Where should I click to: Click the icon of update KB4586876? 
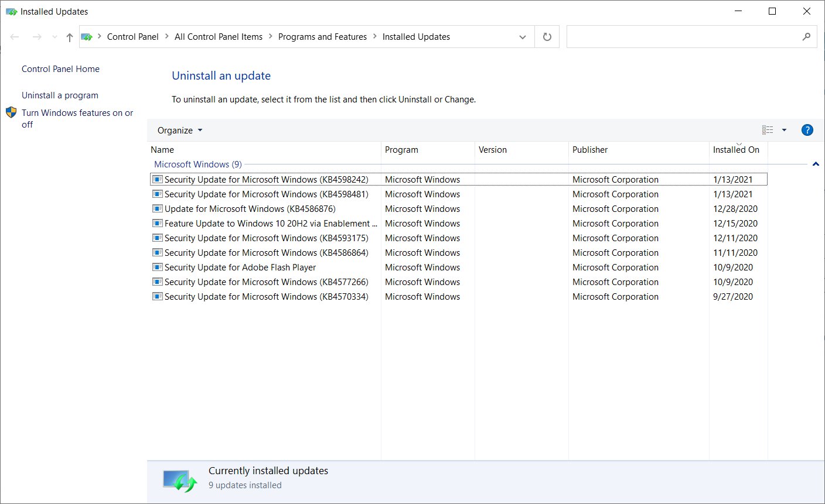[x=157, y=208]
